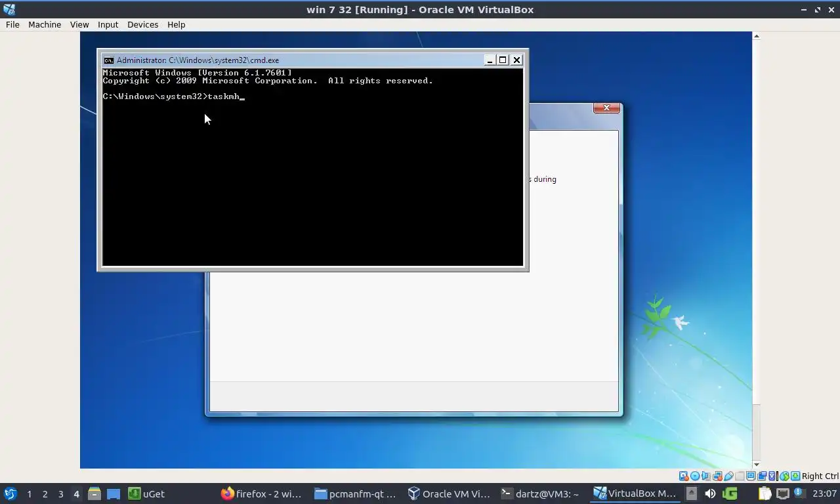Click the Right Ctrl host key label
Screen dimensions: 840x504
[820, 476]
